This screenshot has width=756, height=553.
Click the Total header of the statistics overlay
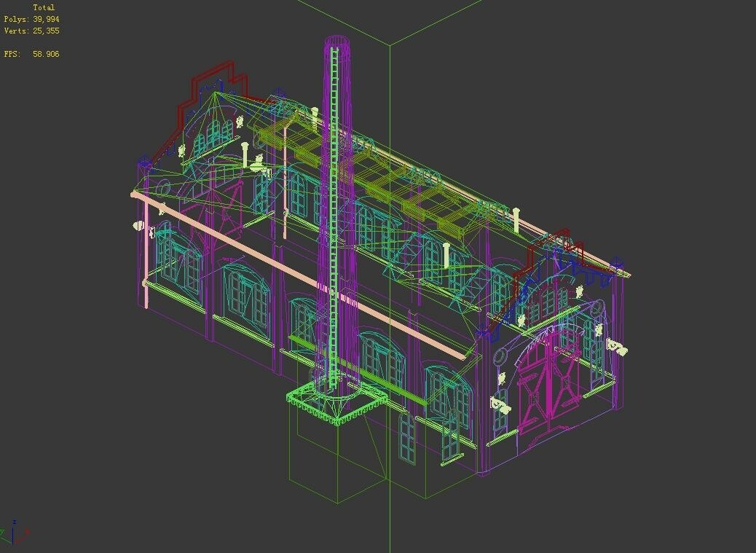pos(46,7)
